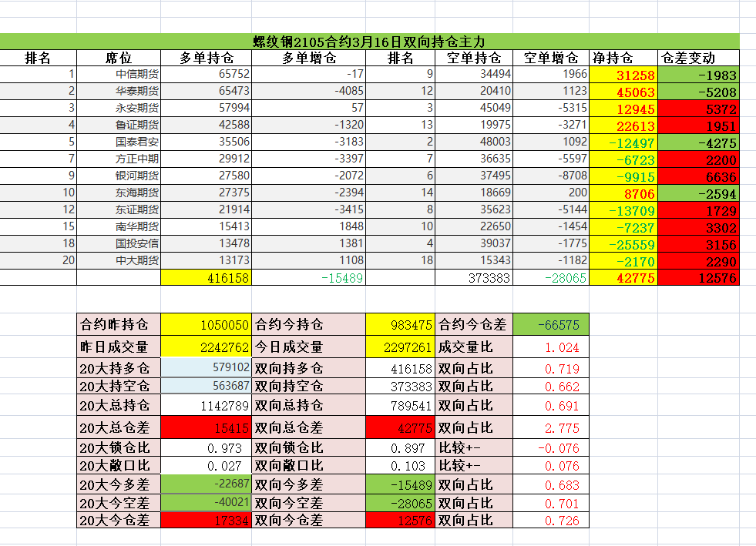Select the red cell showing 6636
This screenshot has width=756, height=546.
pos(698,176)
